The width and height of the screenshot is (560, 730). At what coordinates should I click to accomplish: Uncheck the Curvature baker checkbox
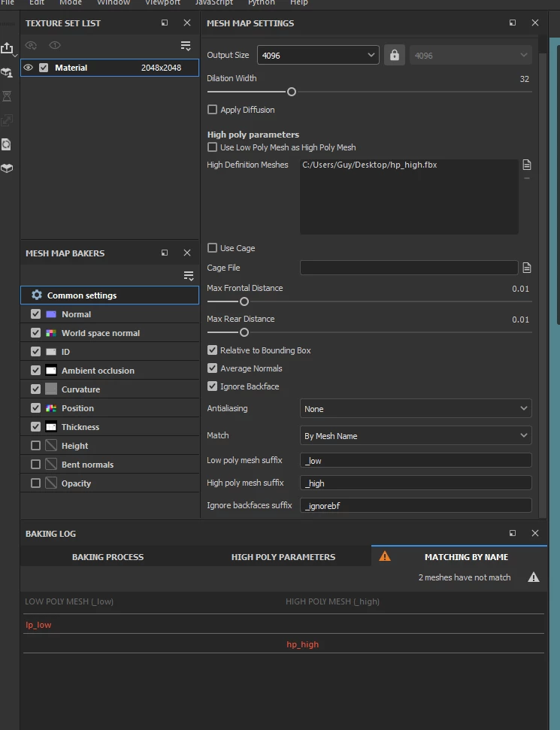click(35, 389)
